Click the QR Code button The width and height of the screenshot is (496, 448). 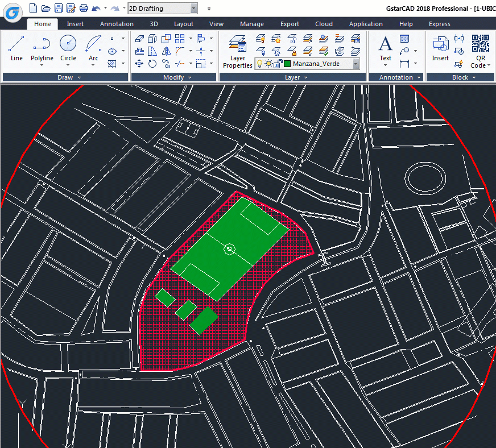coord(481,52)
